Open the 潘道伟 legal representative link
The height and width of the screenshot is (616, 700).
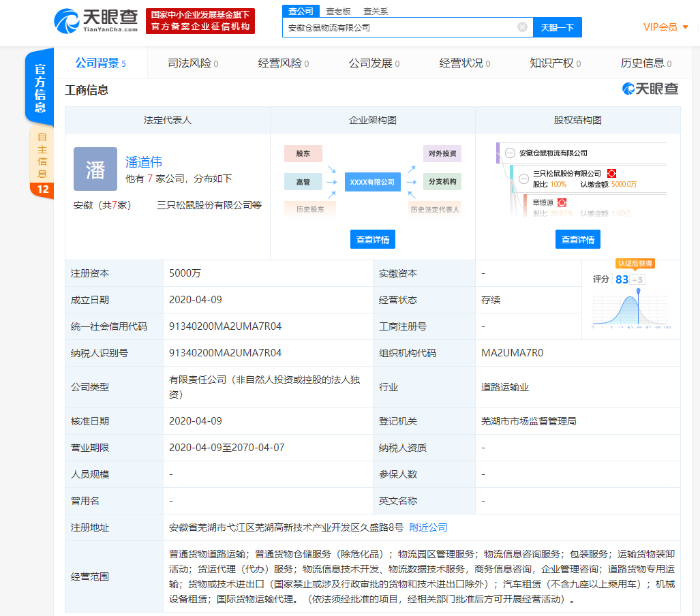click(x=144, y=162)
